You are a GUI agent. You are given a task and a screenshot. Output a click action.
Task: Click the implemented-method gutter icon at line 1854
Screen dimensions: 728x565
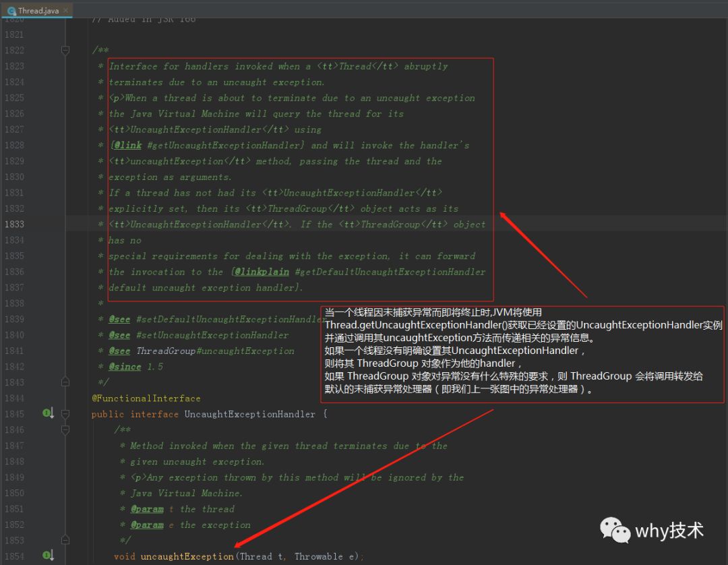[49, 555]
